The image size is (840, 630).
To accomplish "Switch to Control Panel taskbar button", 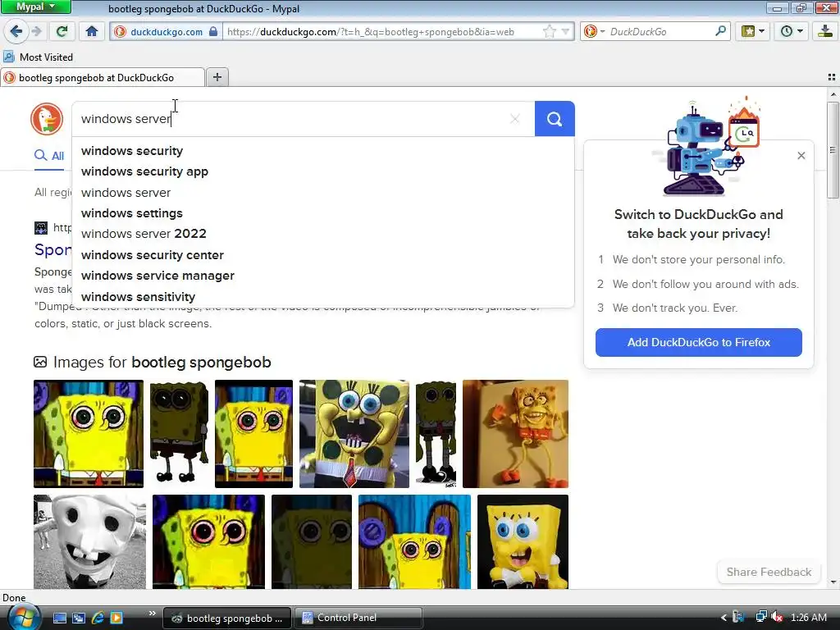I will pyautogui.click(x=359, y=618).
